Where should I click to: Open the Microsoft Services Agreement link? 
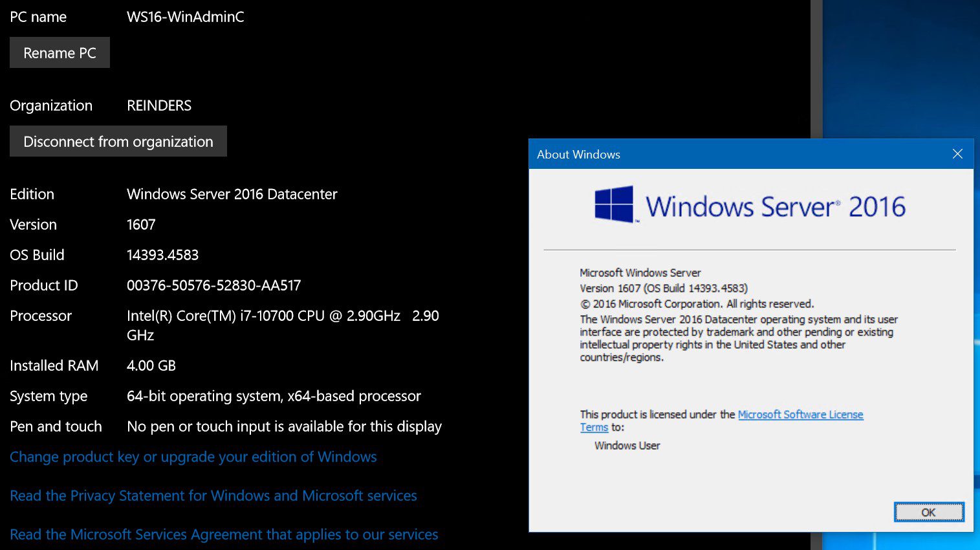224,534
